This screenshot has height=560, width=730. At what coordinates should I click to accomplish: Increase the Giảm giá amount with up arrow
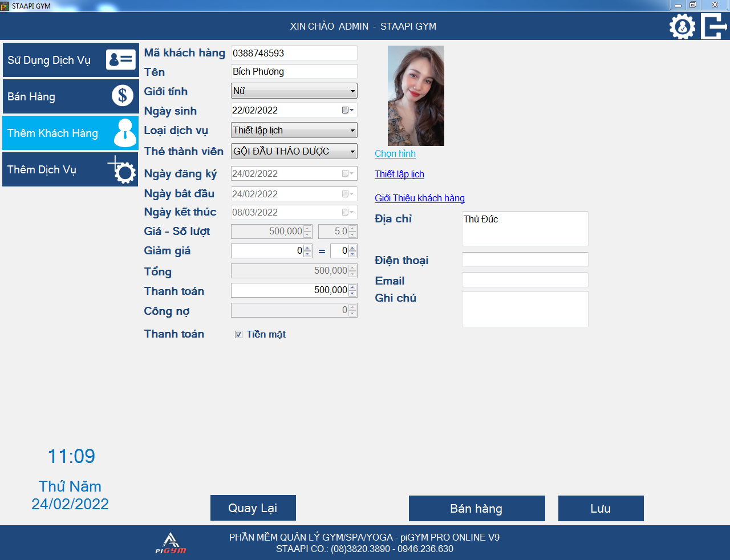(307, 248)
